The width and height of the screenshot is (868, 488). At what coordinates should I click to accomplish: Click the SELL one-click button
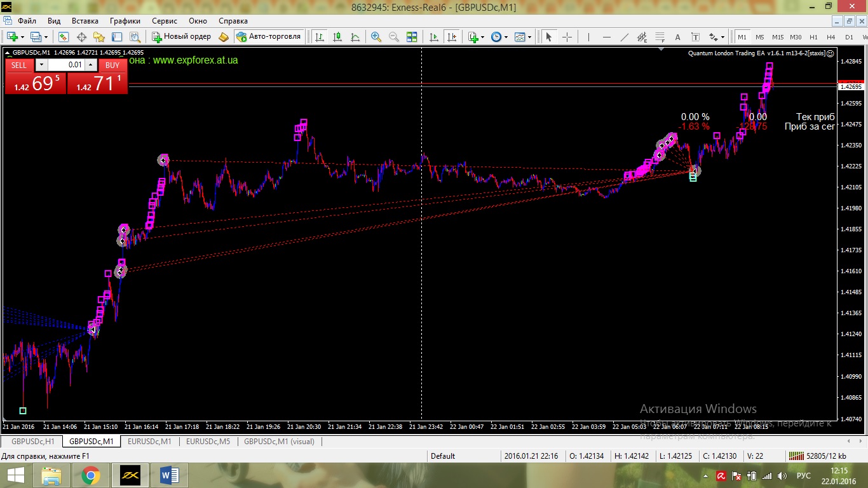click(19, 65)
